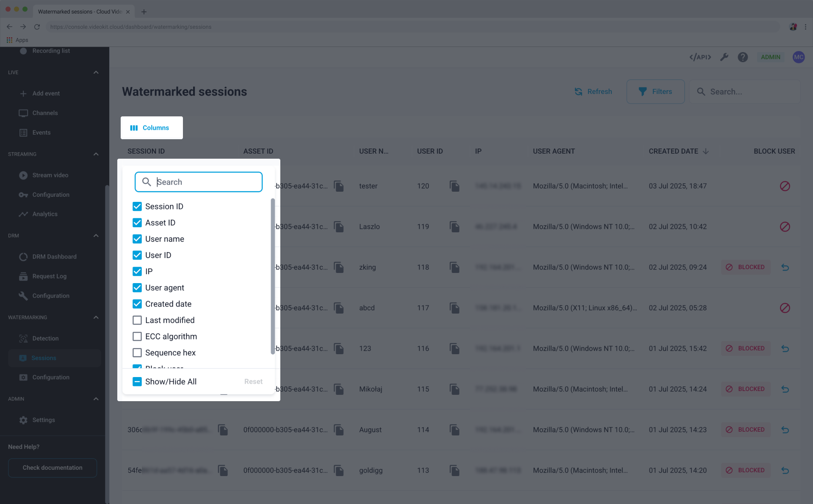The width and height of the screenshot is (813, 504).
Task: Copy session ID in August row
Action: coord(223,430)
